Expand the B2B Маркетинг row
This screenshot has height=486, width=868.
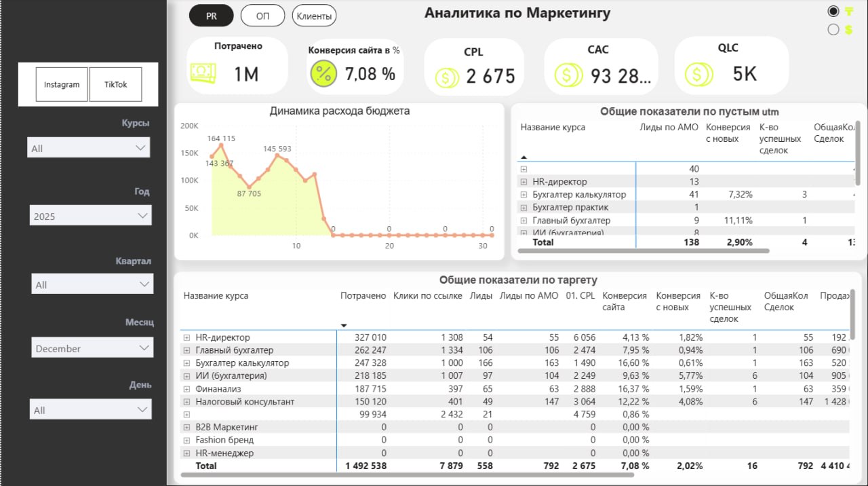click(186, 428)
